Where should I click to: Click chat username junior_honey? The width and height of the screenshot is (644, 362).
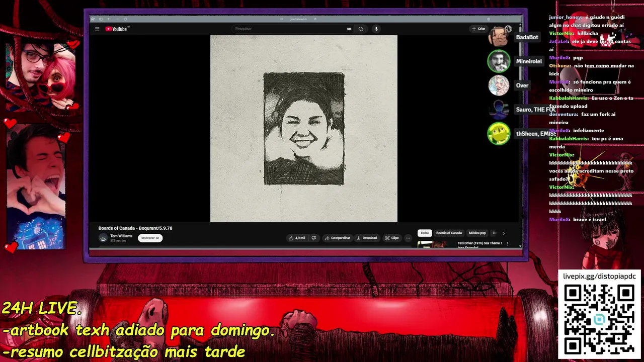tap(566, 17)
